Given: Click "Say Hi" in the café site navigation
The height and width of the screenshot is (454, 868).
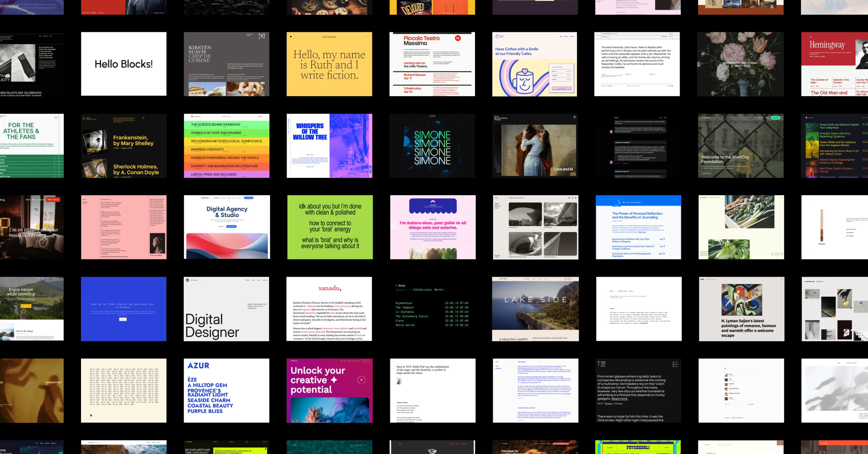Looking at the screenshot, I should click(572, 37).
